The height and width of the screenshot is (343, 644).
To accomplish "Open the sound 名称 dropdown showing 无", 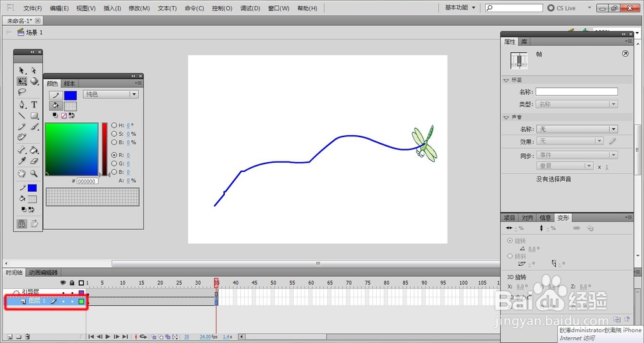I will [578, 129].
